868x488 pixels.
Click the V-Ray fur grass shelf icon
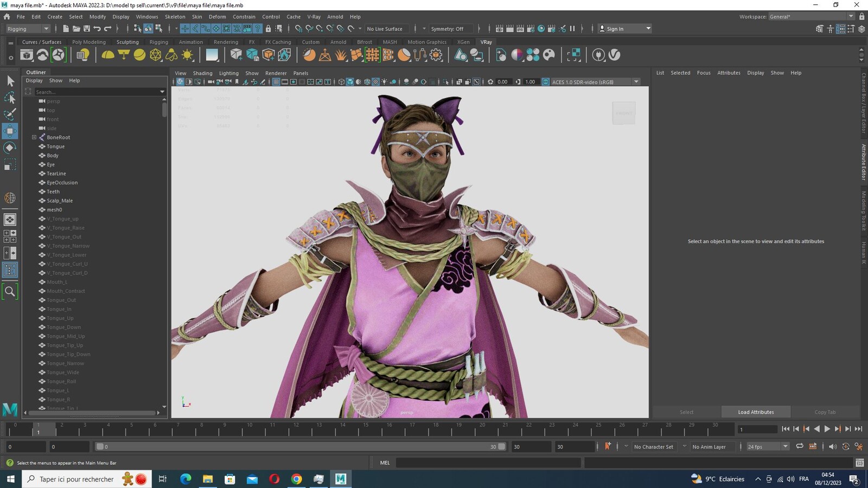[x=341, y=55]
